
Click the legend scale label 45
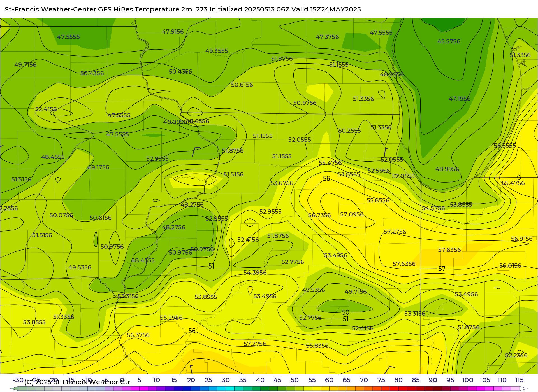[277, 380]
